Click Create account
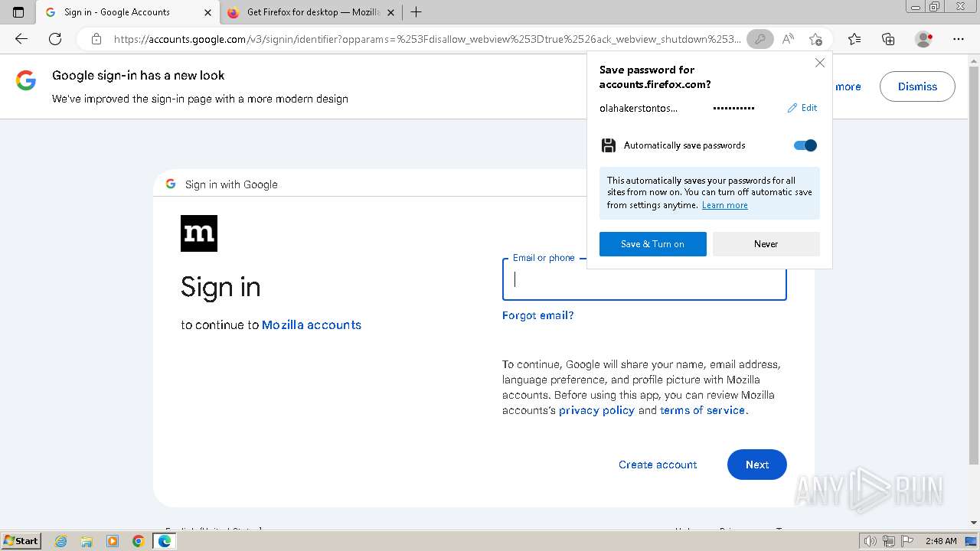Screen dimensions: 980x551 tap(658, 465)
